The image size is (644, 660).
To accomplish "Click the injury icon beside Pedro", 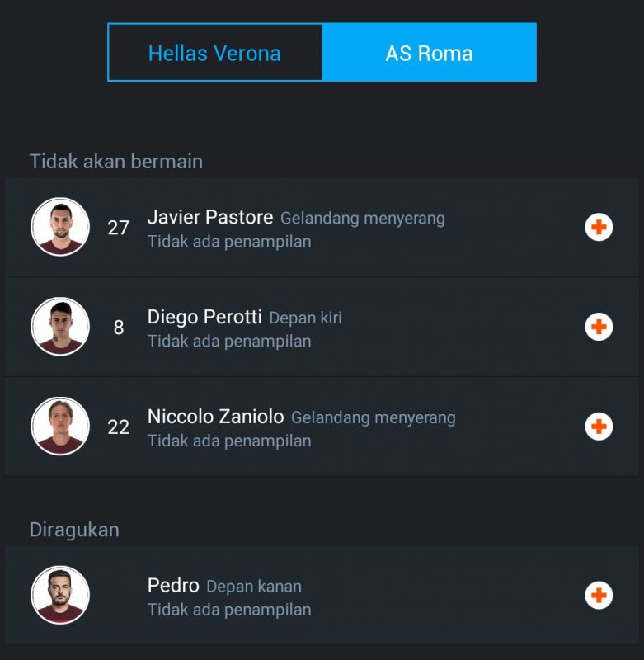I will coord(599,595).
